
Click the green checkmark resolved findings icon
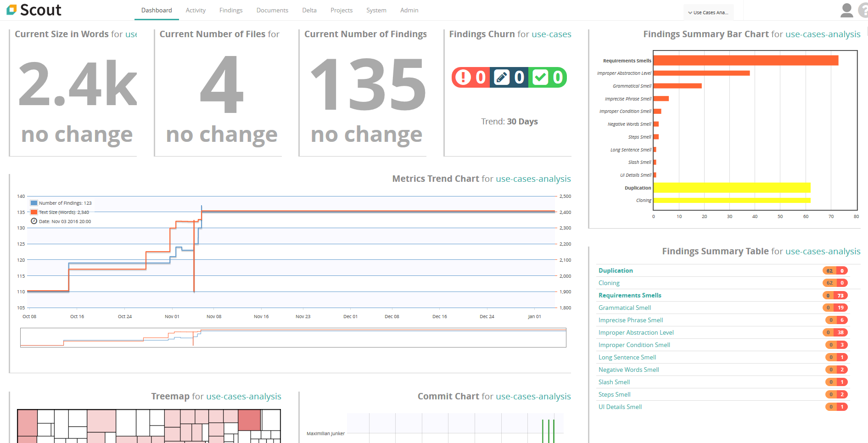tap(540, 77)
